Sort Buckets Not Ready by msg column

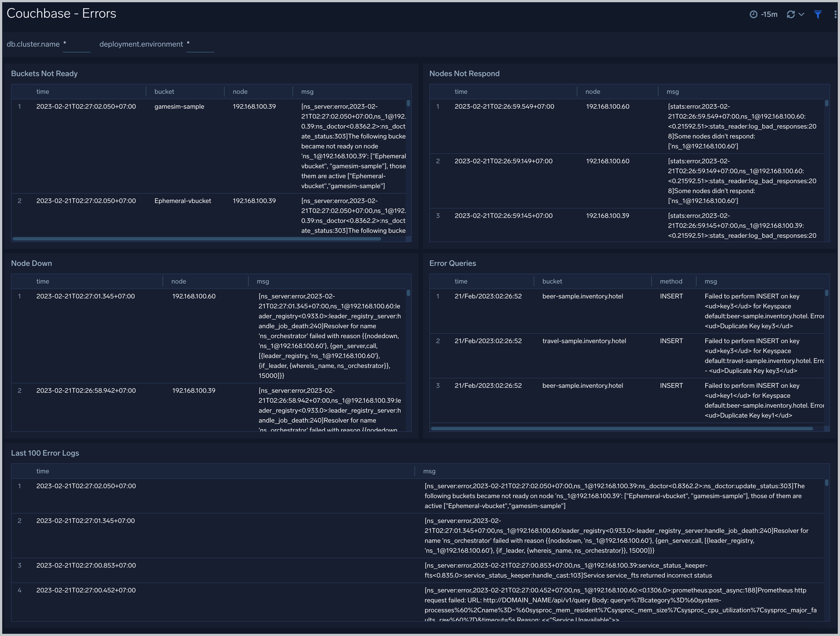pyautogui.click(x=307, y=92)
